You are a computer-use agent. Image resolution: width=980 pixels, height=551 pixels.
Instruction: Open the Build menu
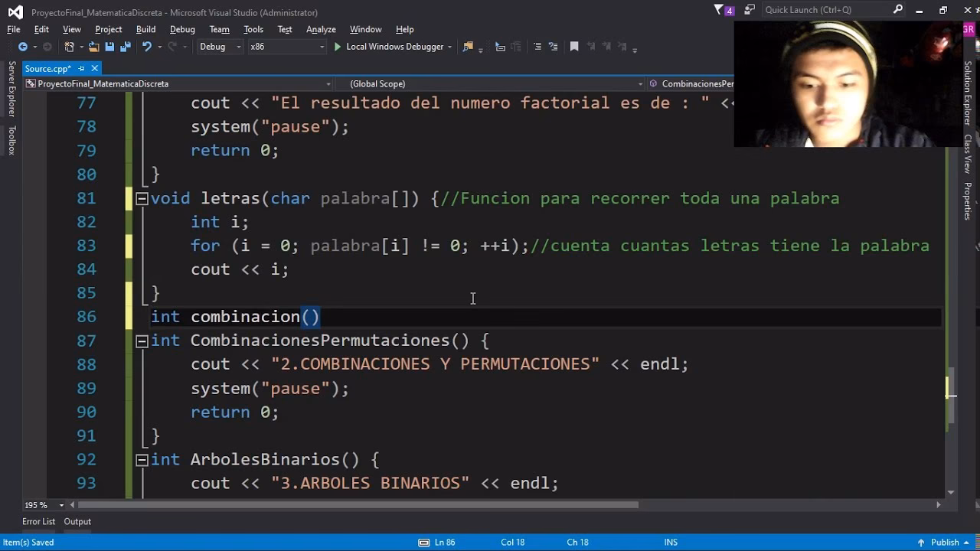[145, 29]
